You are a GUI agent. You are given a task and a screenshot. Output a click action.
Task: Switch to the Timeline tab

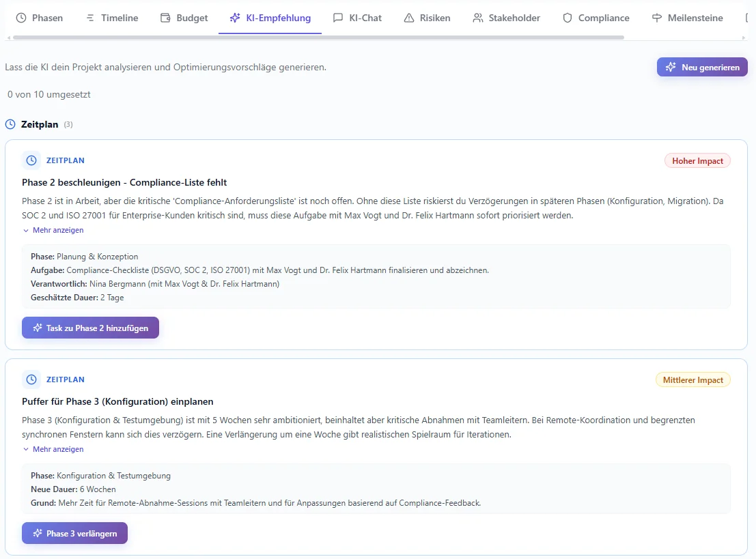[x=111, y=18]
